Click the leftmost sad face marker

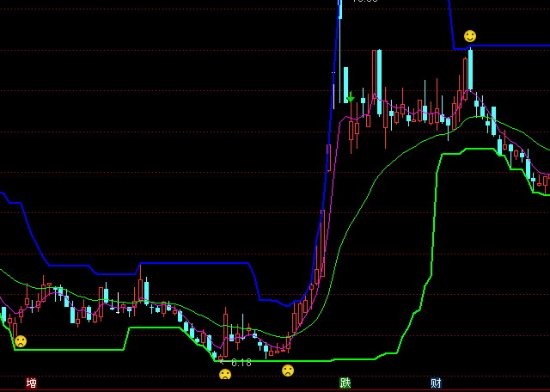(20, 341)
